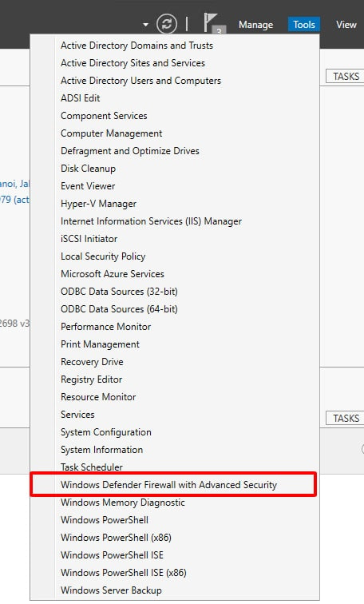364x604 pixels.
Task: Close the Tools menu from the header
Action: click(x=304, y=24)
